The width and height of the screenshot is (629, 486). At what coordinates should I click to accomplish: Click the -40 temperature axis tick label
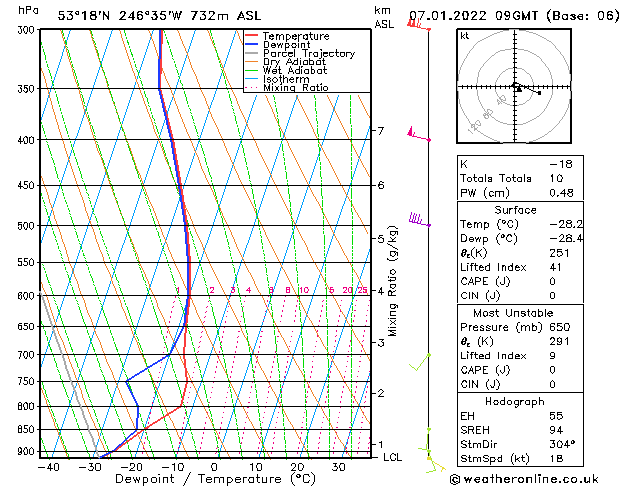[x=49, y=468]
